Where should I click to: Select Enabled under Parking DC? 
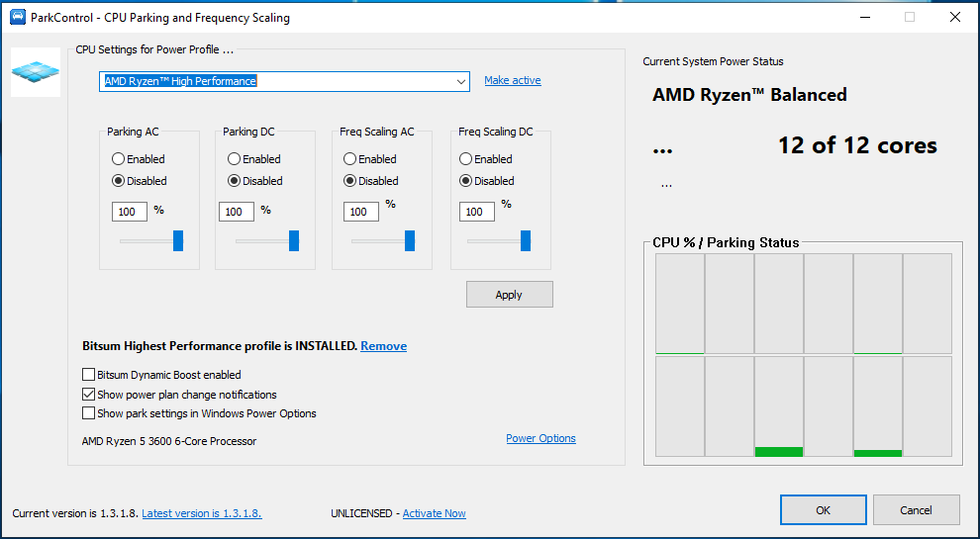(235, 159)
